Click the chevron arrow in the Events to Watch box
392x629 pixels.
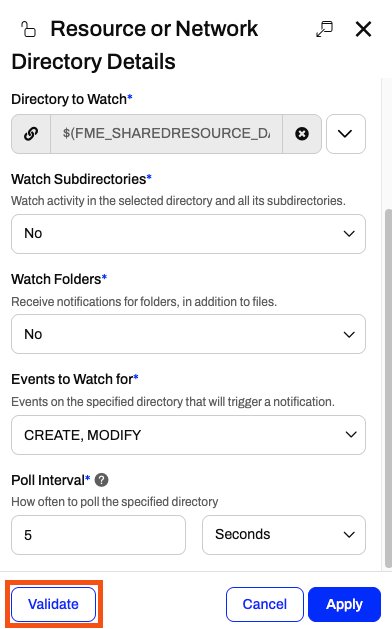tap(351, 435)
